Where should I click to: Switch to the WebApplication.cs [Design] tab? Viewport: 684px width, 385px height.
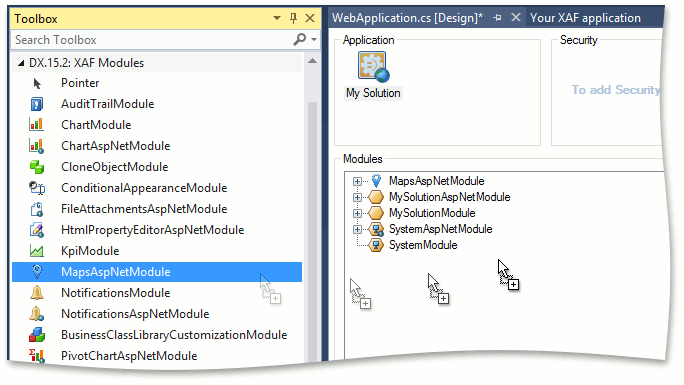(407, 18)
